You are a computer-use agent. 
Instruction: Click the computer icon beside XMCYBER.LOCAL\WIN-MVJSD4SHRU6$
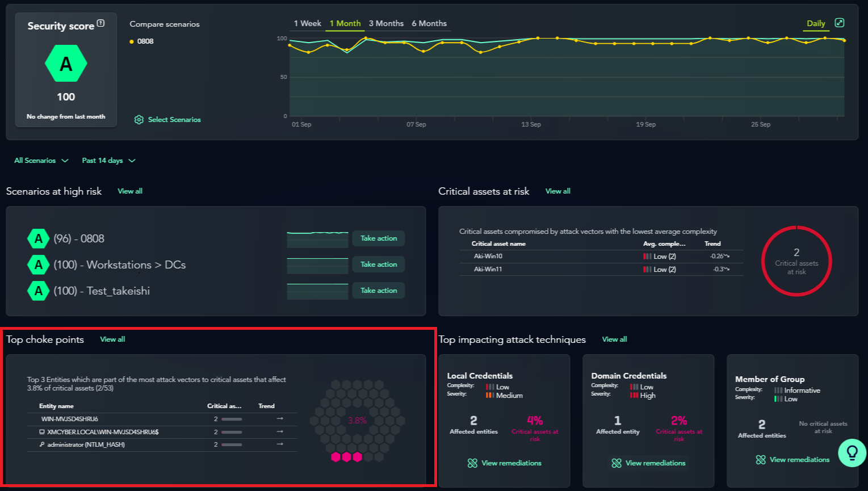point(42,432)
